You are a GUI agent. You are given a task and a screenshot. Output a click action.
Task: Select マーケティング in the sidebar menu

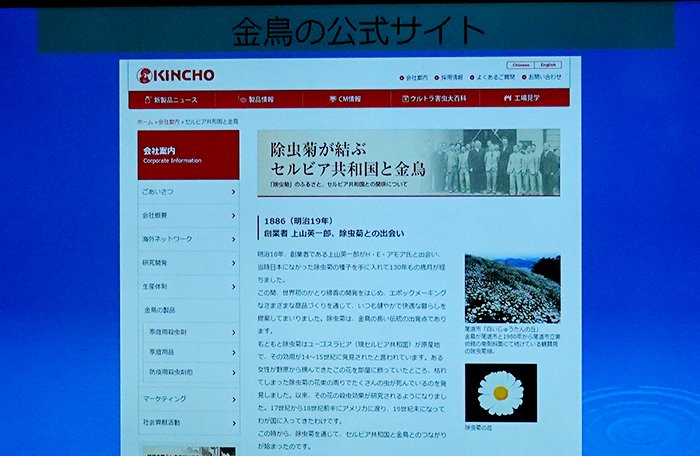165,399
